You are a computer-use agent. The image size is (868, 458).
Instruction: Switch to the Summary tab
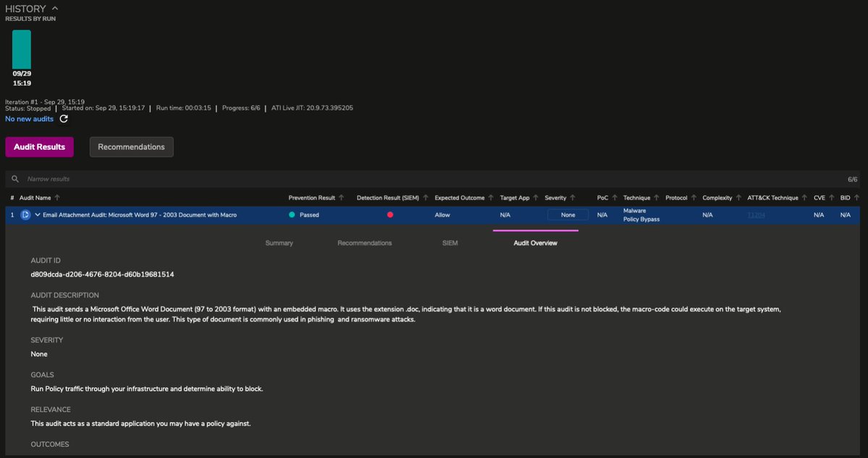279,243
